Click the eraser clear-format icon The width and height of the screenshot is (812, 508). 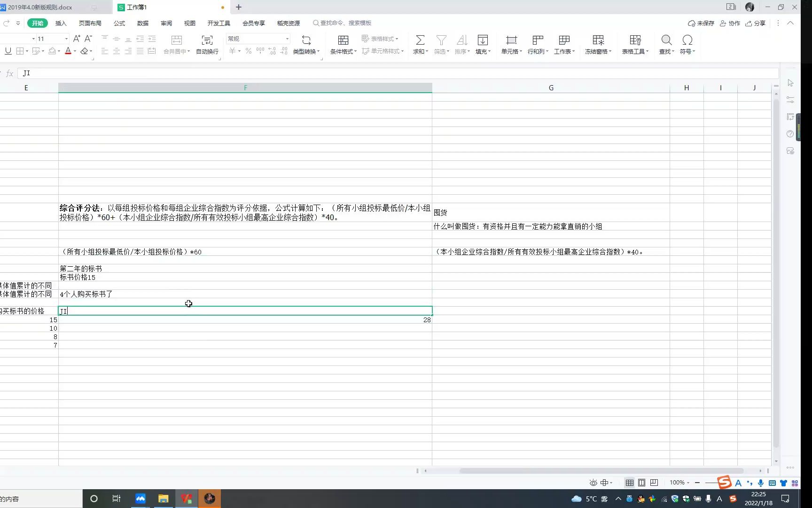click(84, 51)
